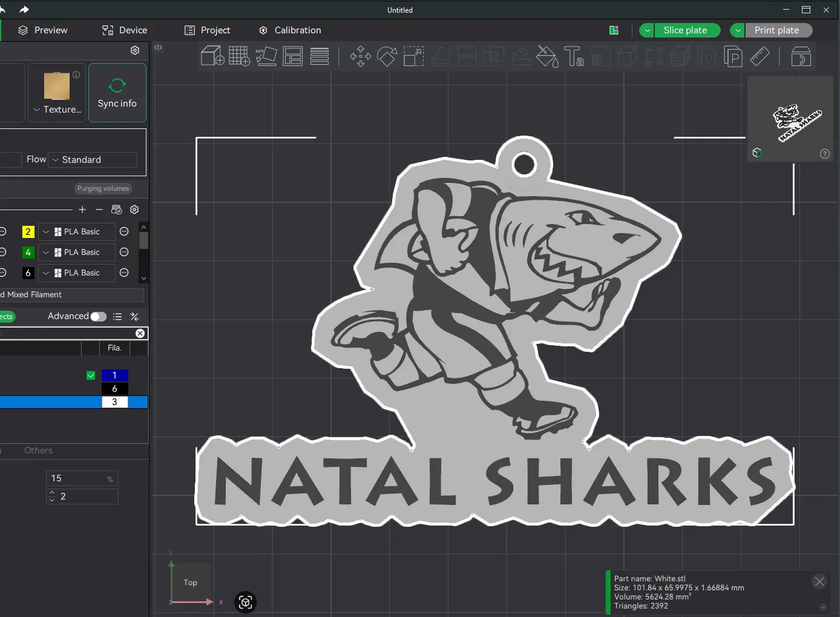Select the Move tool with four arrows
Viewport: 840px width, 617px height.
[361, 56]
